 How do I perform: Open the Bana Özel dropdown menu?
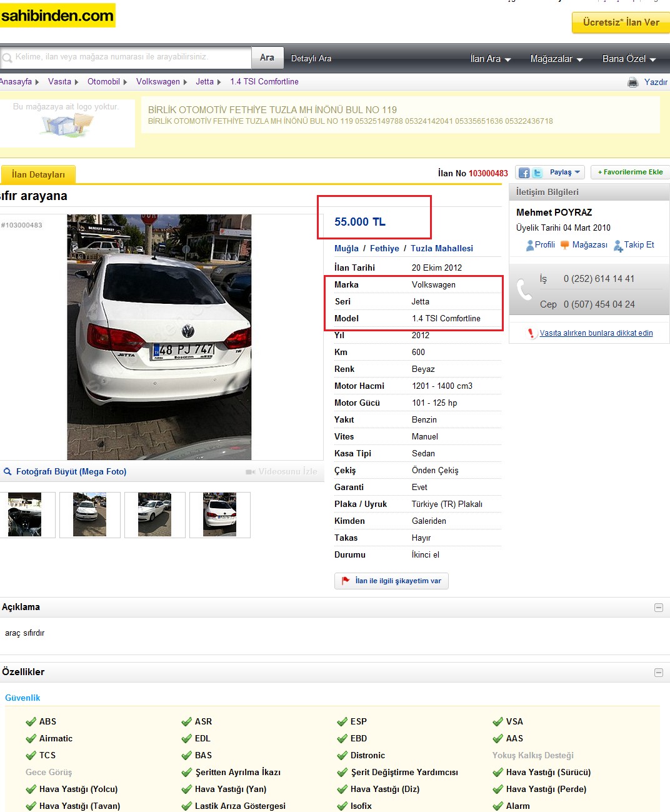629,59
